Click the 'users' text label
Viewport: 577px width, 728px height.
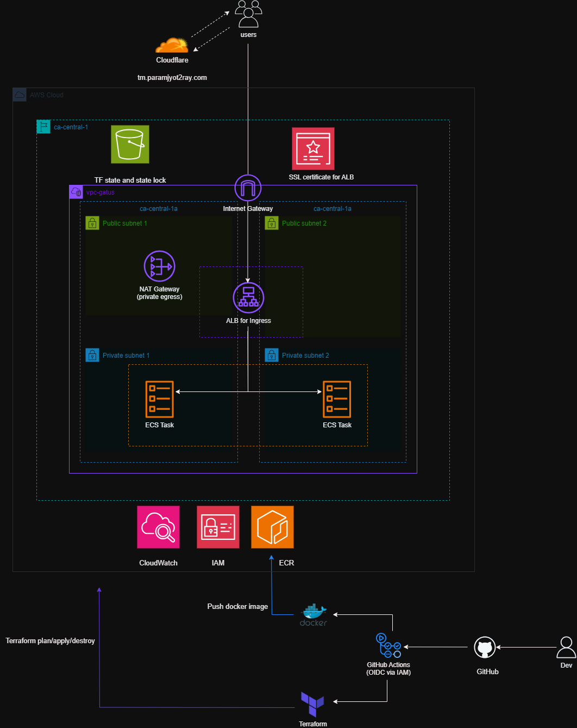click(248, 35)
